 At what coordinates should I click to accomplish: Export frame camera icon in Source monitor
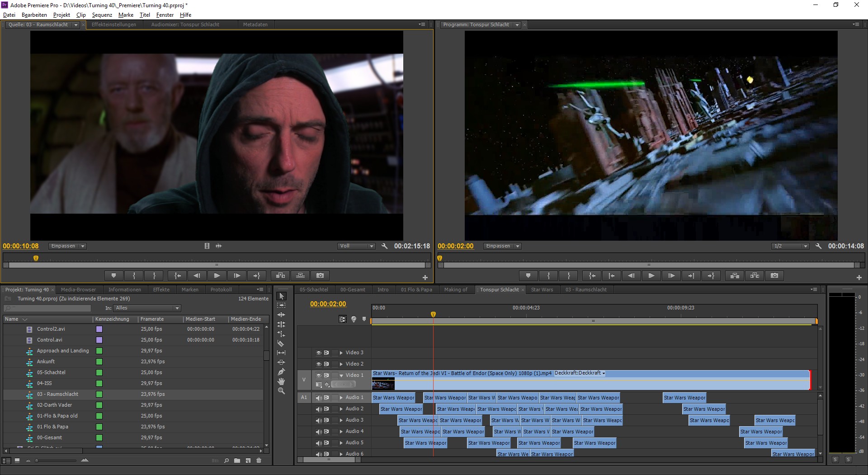click(320, 275)
